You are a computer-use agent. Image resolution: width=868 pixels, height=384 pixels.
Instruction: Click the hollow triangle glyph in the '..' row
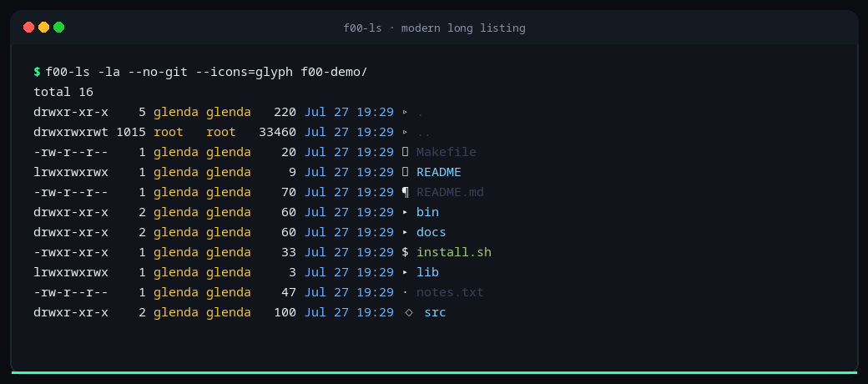406,132
